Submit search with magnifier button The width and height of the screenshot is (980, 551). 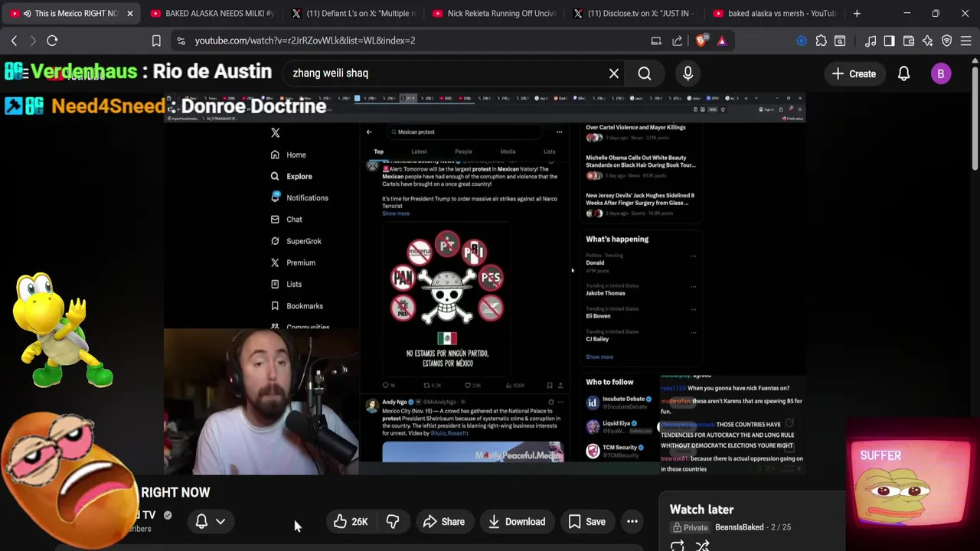click(645, 73)
